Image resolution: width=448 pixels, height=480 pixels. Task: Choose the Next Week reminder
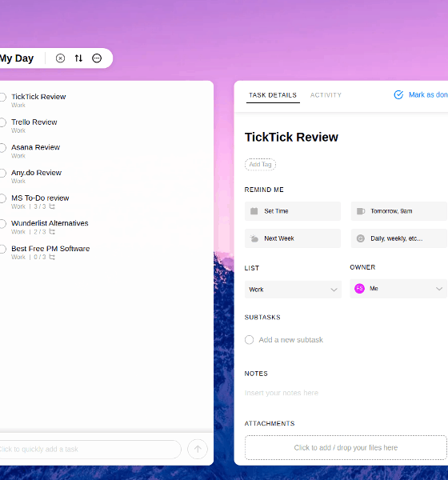click(x=293, y=238)
